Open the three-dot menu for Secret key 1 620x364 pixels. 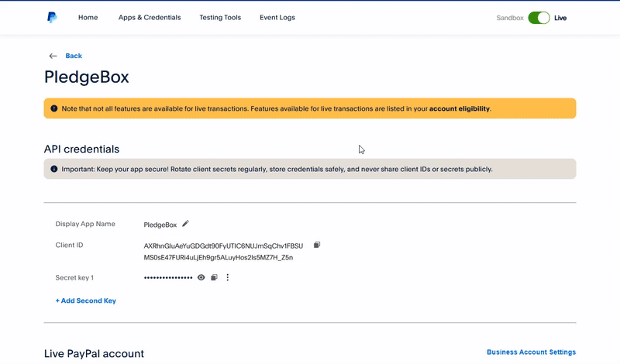(228, 277)
